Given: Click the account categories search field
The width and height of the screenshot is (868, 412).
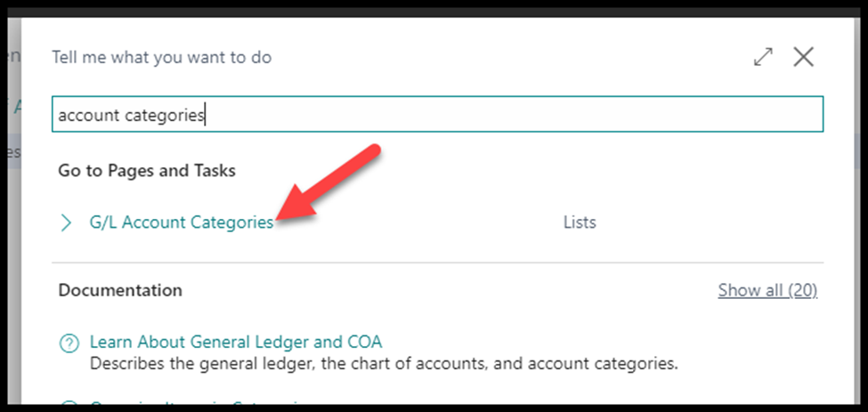Looking at the screenshot, I should [436, 115].
